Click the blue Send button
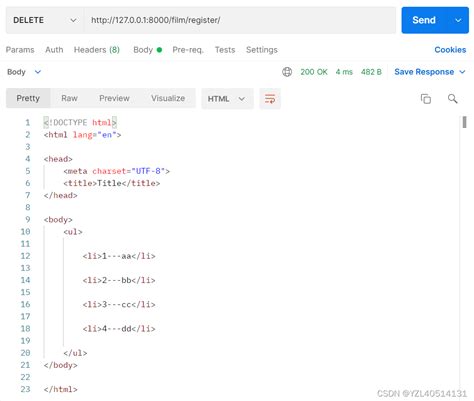The image size is (474, 401). pyautogui.click(x=425, y=20)
